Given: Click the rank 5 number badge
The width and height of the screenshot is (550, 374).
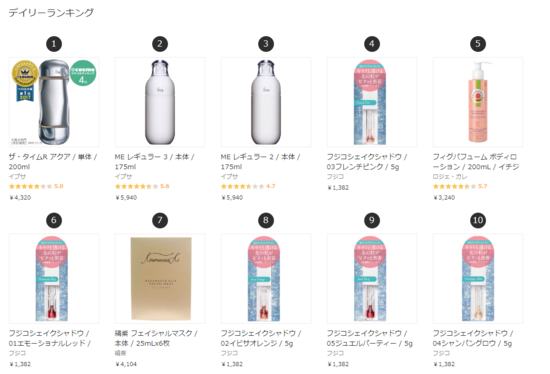Looking at the screenshot, I should point(478,44).
